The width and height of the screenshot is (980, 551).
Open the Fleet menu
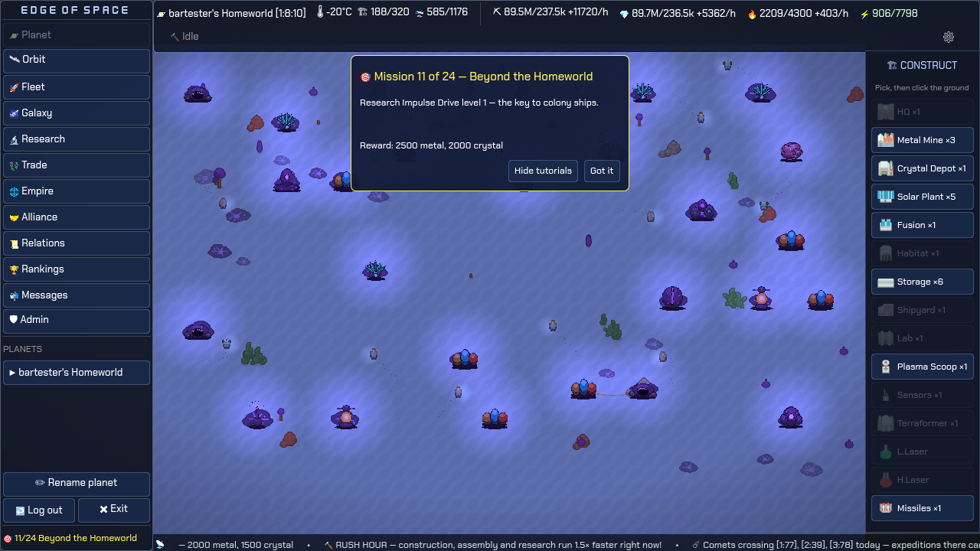click(x=77, y=87)
